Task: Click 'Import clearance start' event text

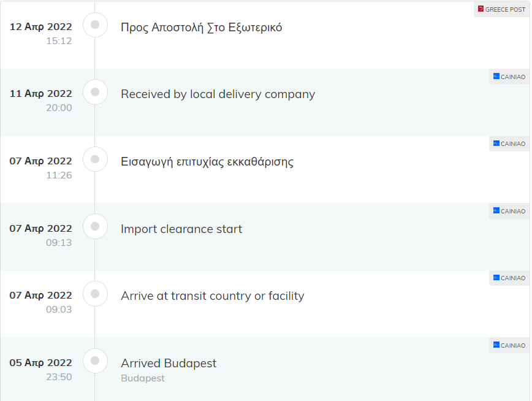Action: [181, 229]
